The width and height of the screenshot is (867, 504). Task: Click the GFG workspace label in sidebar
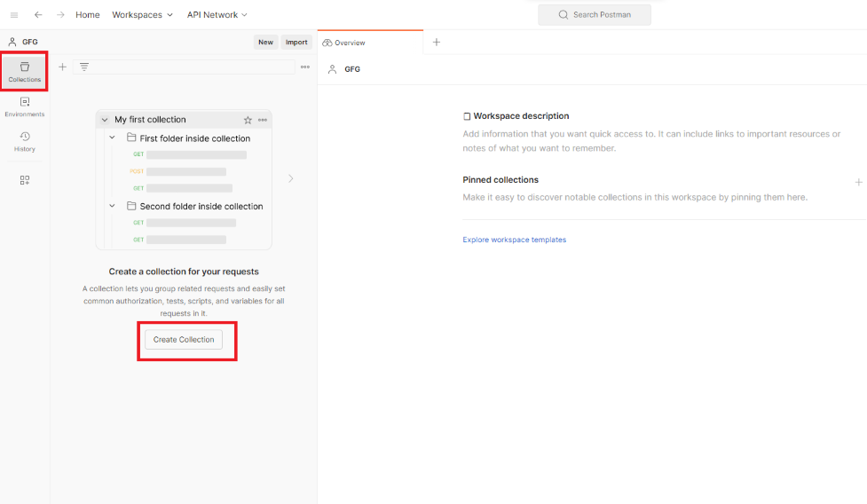click(x=30, y=42)
